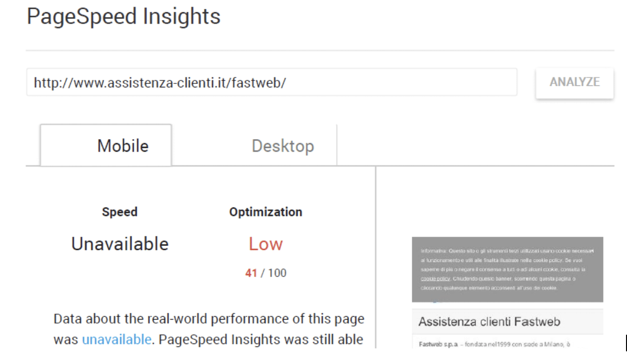Click the "Unavailable" speed value
The height and width of the screenshot is (364, 627).
coord(120,243)
